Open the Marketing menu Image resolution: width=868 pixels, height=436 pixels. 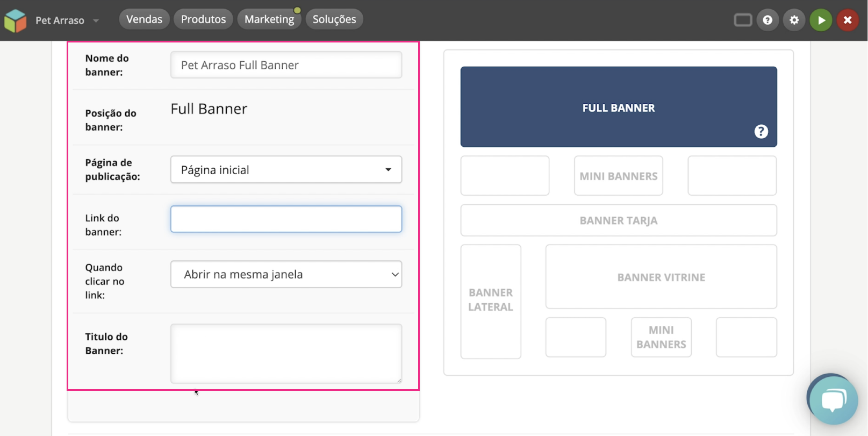[x=269, y=19]
